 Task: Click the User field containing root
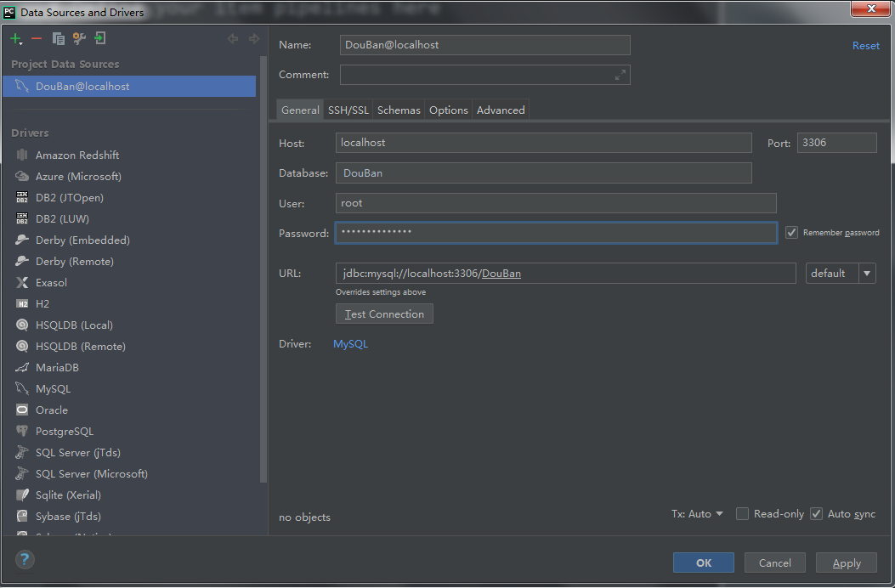click(556, 203)
